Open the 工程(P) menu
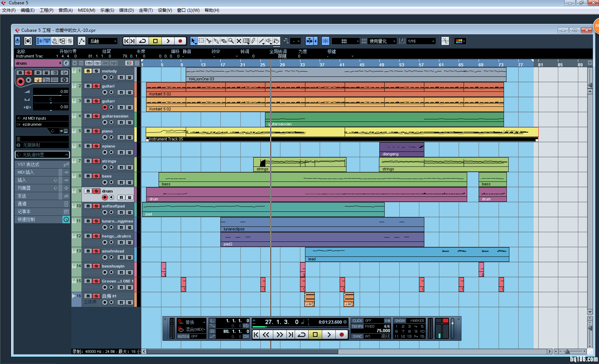This screenshot has width=599, height=364. point(46,10)
